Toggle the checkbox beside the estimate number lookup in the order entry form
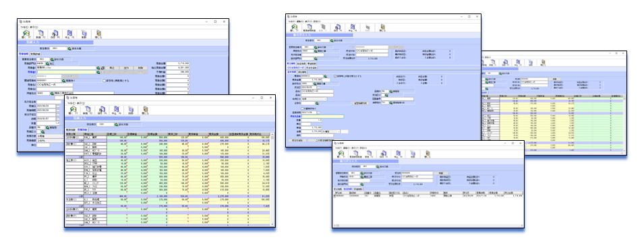This screenshot has height=252, width=644. 334,76
